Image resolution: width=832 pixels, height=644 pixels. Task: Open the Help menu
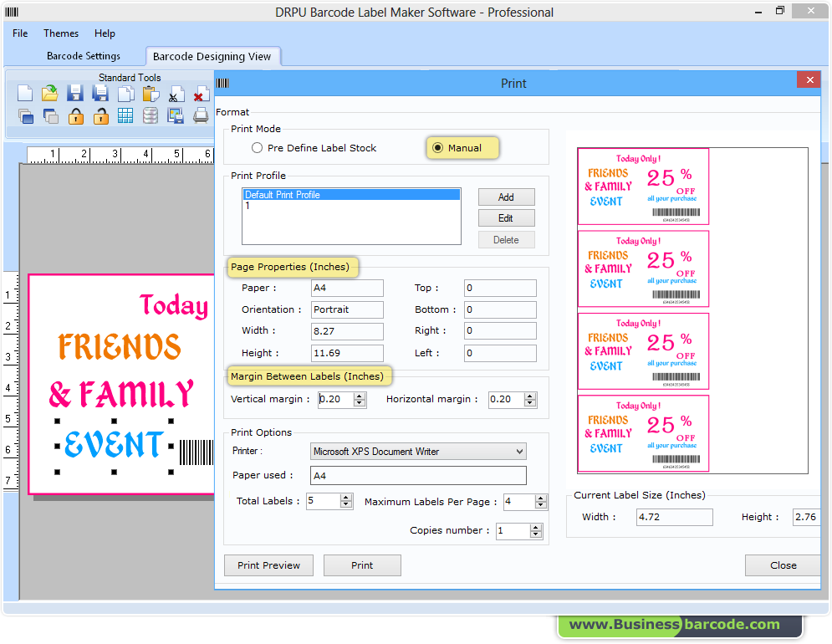(105, 33)
